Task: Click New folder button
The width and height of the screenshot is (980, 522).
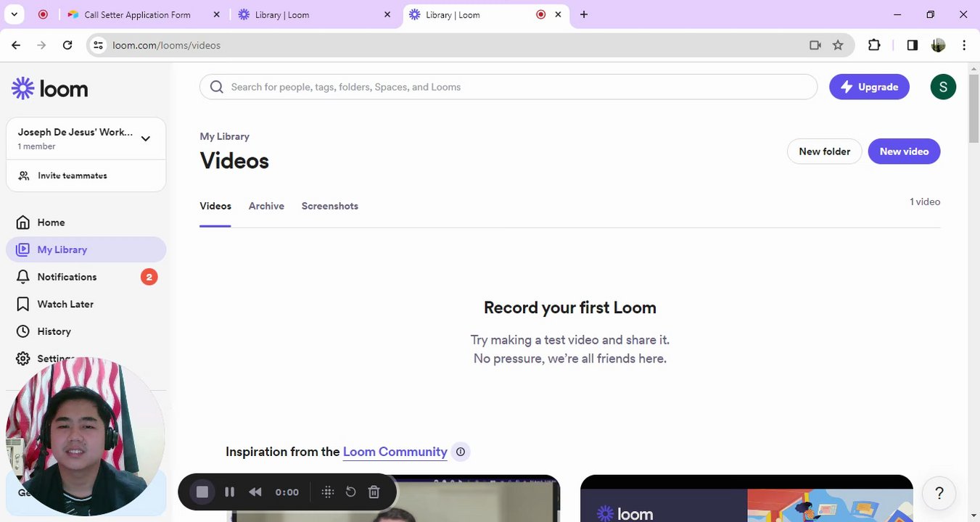Action: (x=824, y=152)
